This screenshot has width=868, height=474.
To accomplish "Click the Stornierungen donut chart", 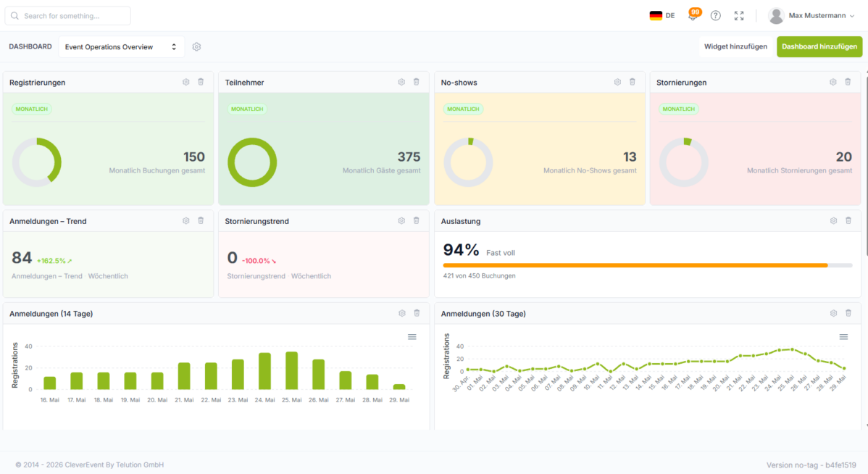I will 684,162.
